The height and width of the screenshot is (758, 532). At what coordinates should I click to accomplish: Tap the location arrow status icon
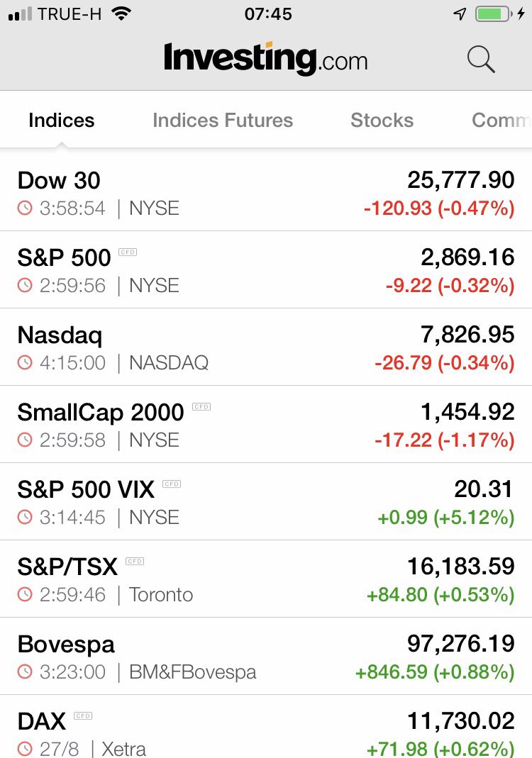point(460,14)
